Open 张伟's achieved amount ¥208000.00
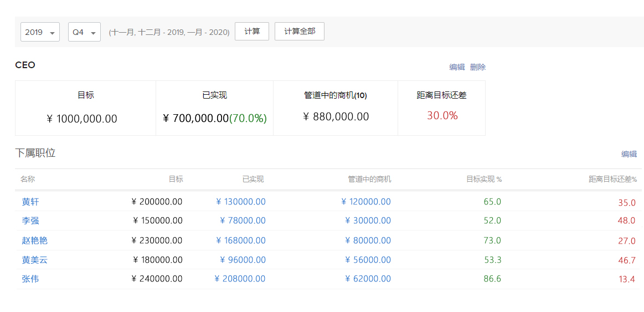The height and width of the screenshot is (312, 644). 240,279
